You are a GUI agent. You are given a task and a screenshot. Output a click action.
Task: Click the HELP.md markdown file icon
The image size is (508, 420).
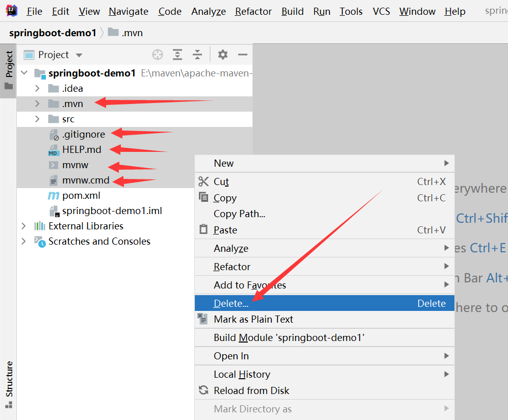pyautogui.click(x=54, y=150)
